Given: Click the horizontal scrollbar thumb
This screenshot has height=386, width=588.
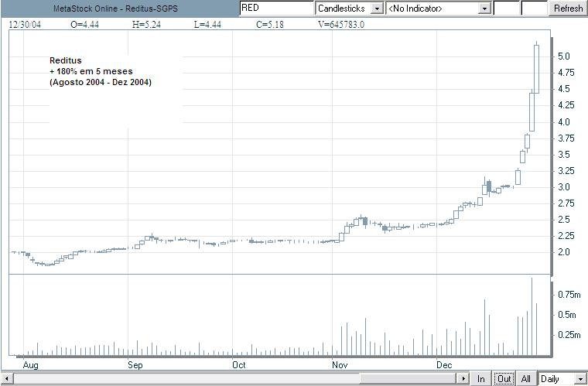Looking at the screenshot, I should click(408, 379).
